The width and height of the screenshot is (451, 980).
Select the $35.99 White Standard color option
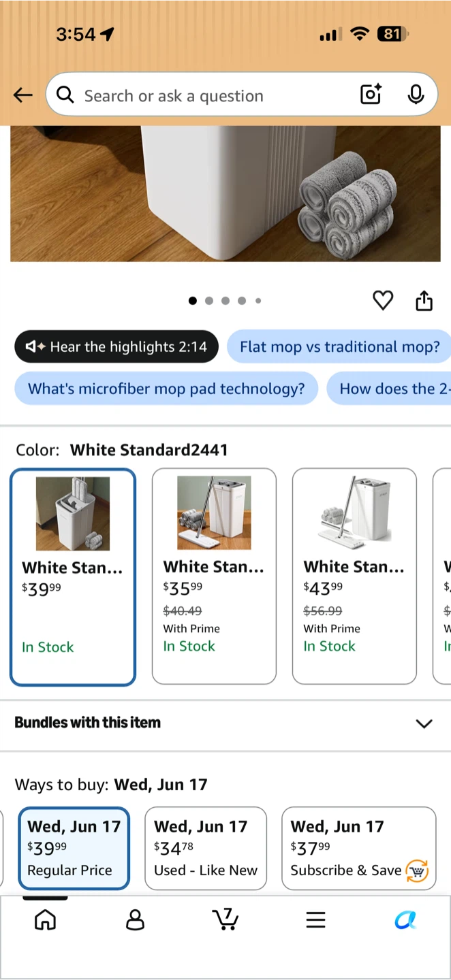pos(214,576)
